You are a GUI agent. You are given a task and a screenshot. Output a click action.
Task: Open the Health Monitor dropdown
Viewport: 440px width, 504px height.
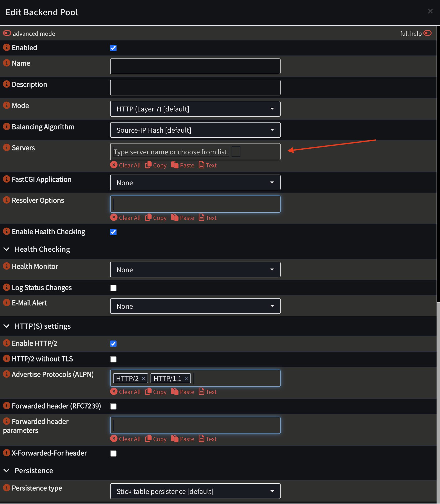195,270
